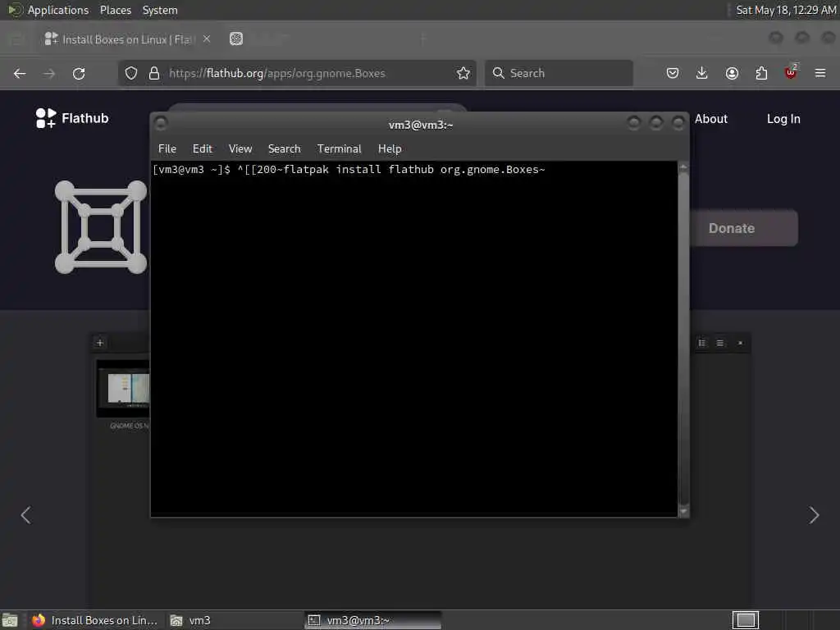Open the extensions puzzle icon
The image size is (840, 630).
tap(761, 73)
